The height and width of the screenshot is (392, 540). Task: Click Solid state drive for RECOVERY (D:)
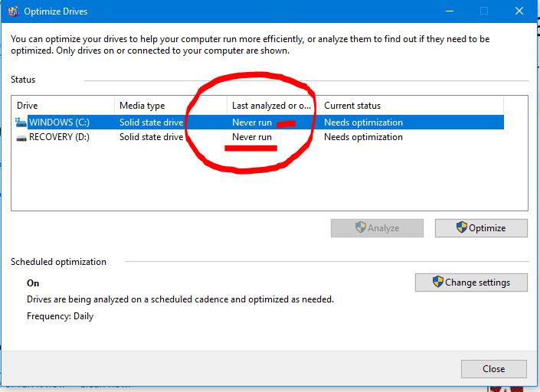click(x=151, y=137)
